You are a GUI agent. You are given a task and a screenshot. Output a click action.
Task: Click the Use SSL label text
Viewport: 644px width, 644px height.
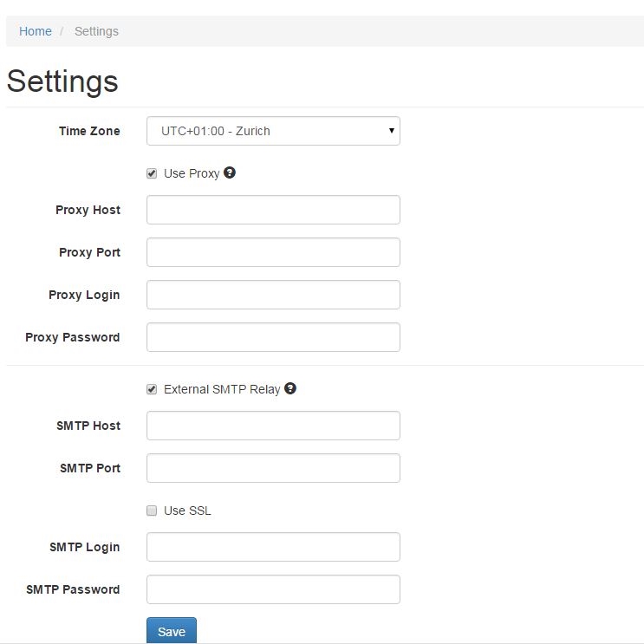(x=187, y=511)
